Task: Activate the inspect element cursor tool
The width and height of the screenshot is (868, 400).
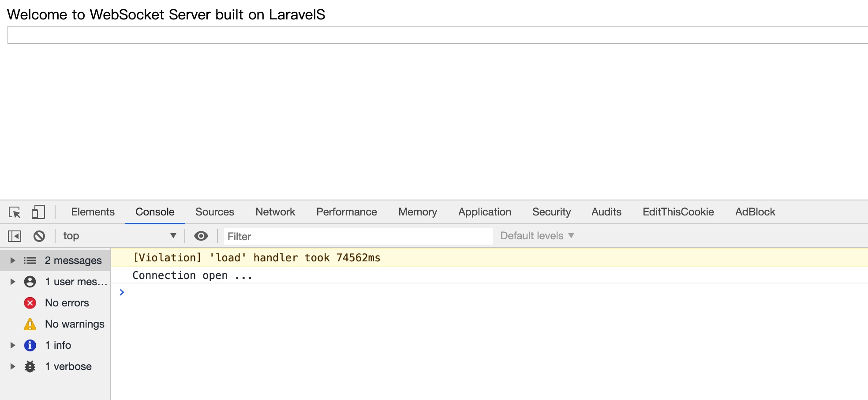Action: [x=15, y=212]
